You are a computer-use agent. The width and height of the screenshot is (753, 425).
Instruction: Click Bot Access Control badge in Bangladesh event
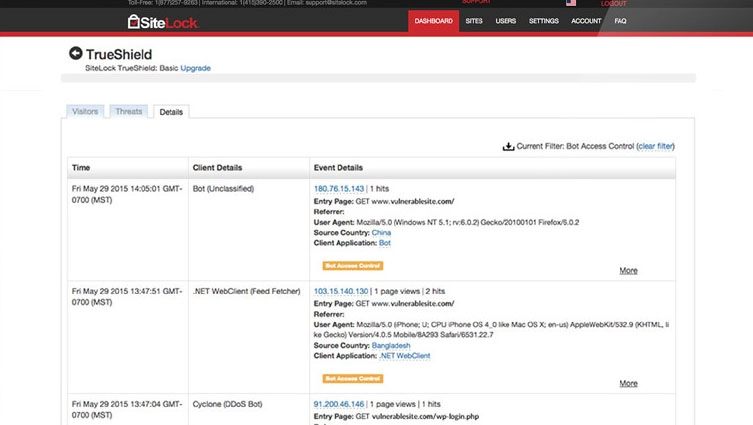click(x=352, y=378)
